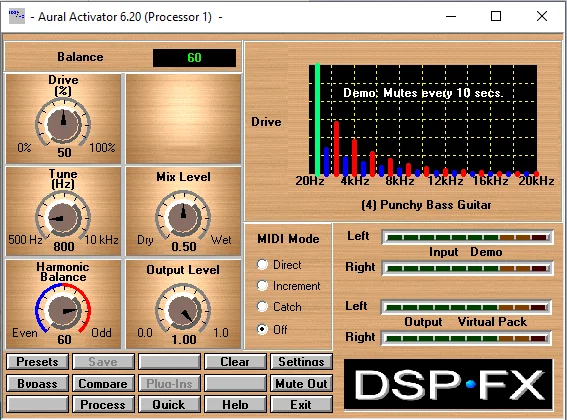Select the Catch MIDI mode
Screen dimensions: 567x420
pos(263,306)
